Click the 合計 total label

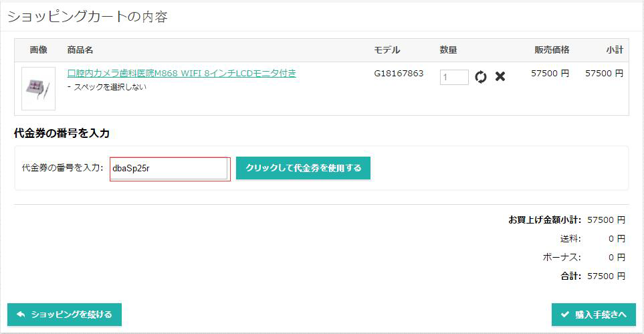pos(571,276)
